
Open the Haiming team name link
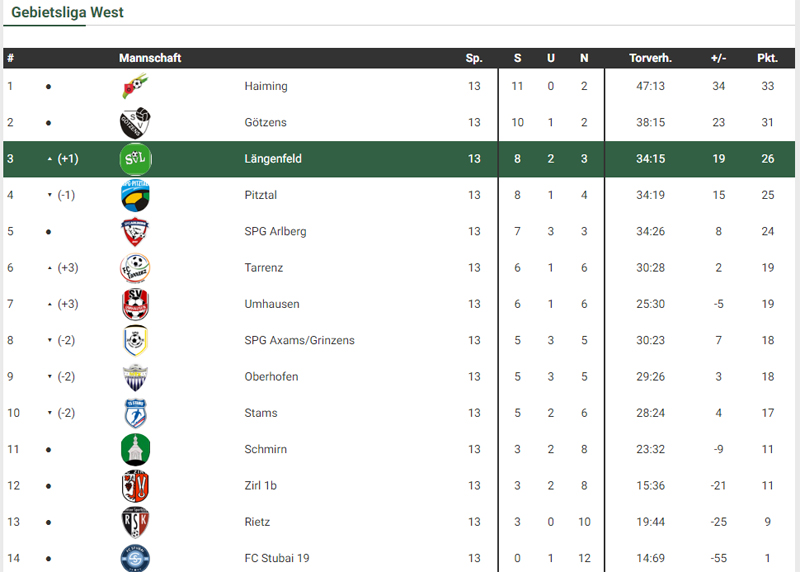(x=266, y=86)
